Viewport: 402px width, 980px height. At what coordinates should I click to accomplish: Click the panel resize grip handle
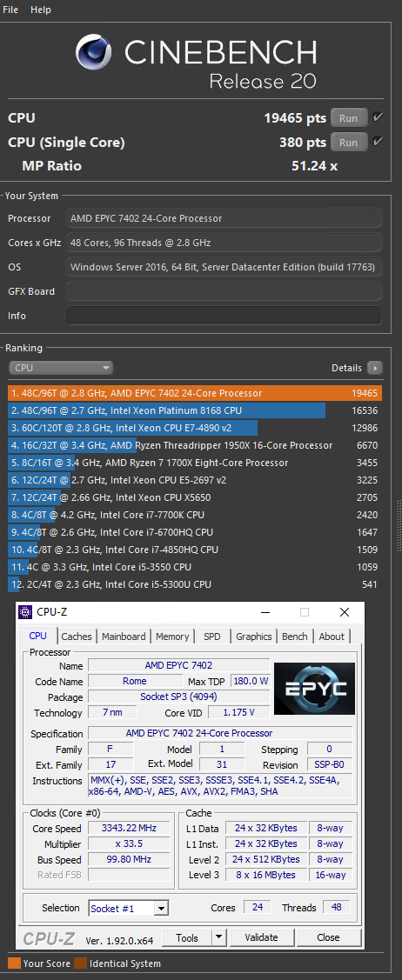pos(398,523)
